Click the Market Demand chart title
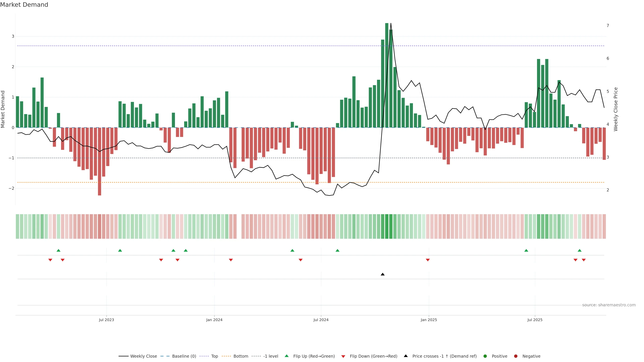Viewport: 644px width, 362px height. 24,5
